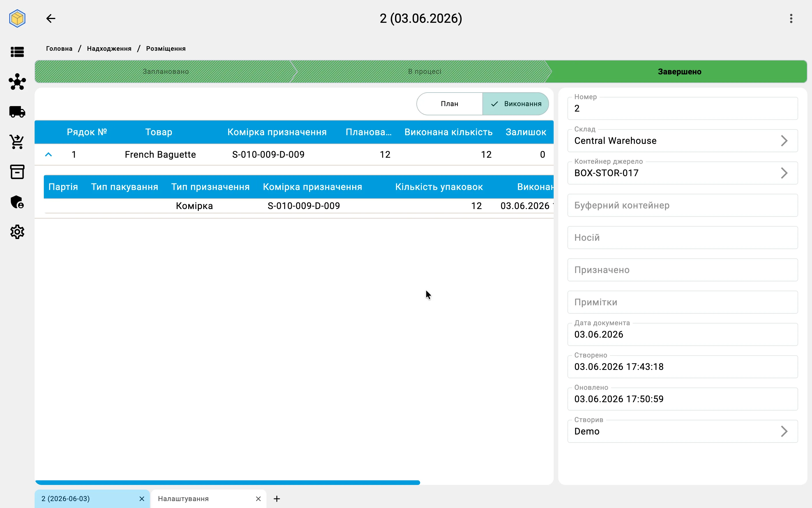Open the Створив Demo chevron
Viewport: 812px width, 508px height.
click(784, 431)
